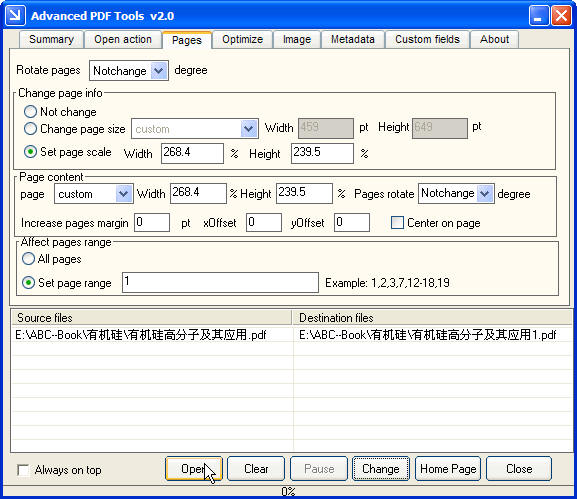This screenshot has width=577, height=499.
Task: Select the Pages tab
Action: point(187,40)
